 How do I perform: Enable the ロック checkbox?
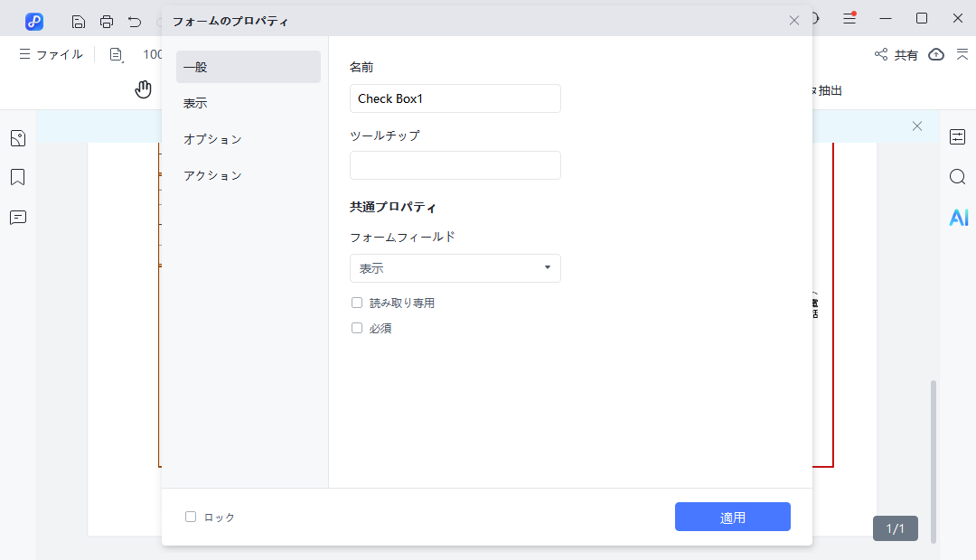click(191, 517)
